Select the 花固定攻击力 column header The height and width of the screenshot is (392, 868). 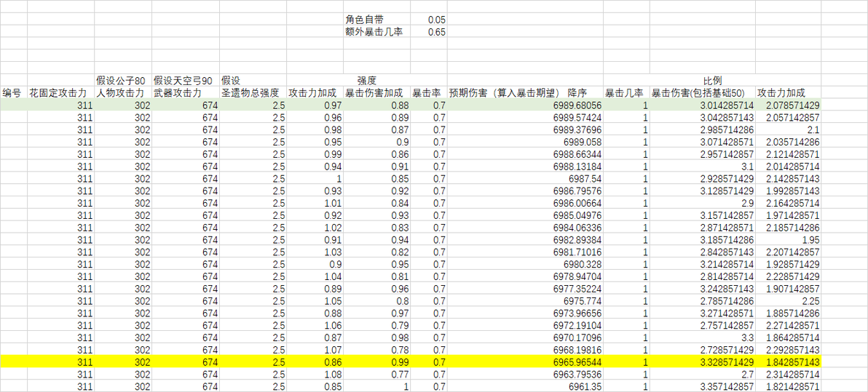[61, 93]
